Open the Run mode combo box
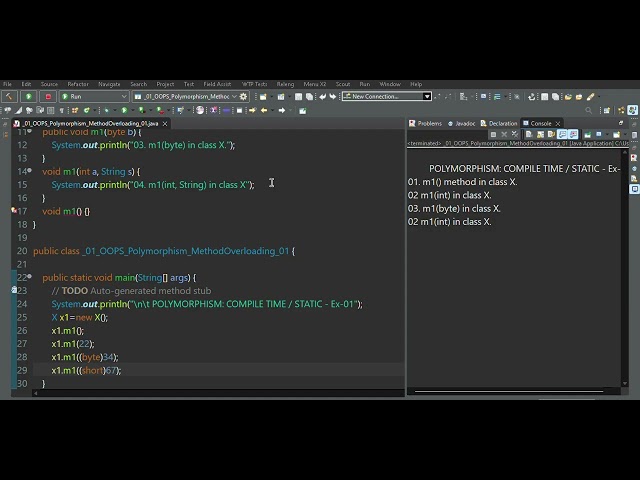 pos(94,96)
